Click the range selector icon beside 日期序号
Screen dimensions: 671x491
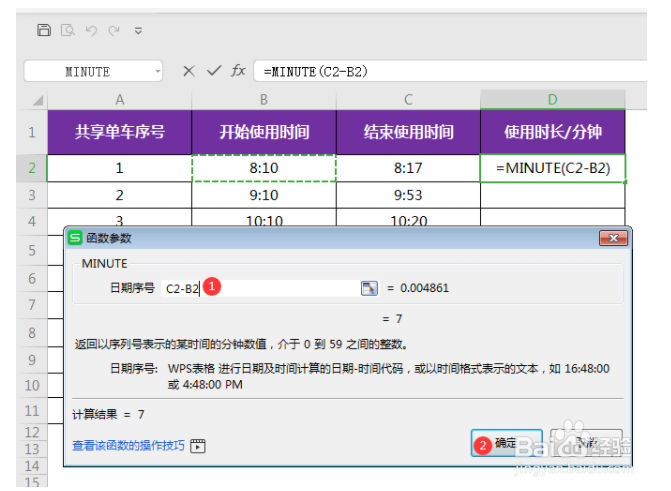369,288
